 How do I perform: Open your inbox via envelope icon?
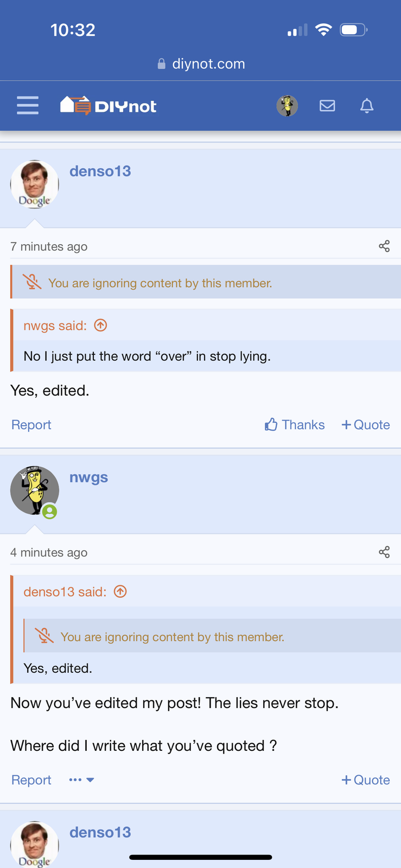[327, 106]
